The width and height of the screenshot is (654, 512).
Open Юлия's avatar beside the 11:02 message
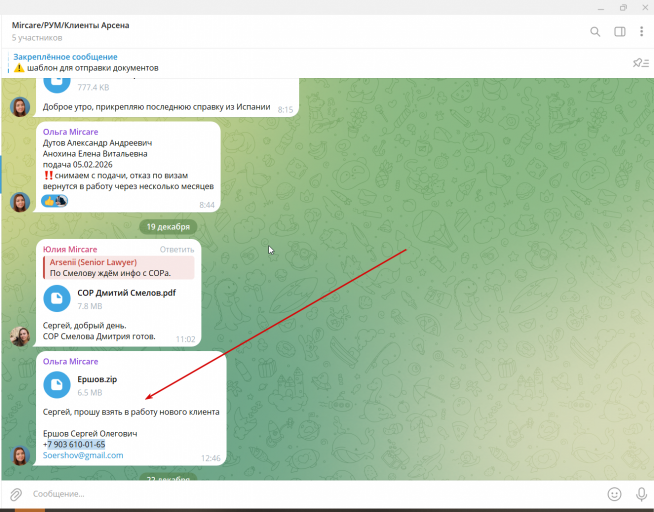click(20, 336)
